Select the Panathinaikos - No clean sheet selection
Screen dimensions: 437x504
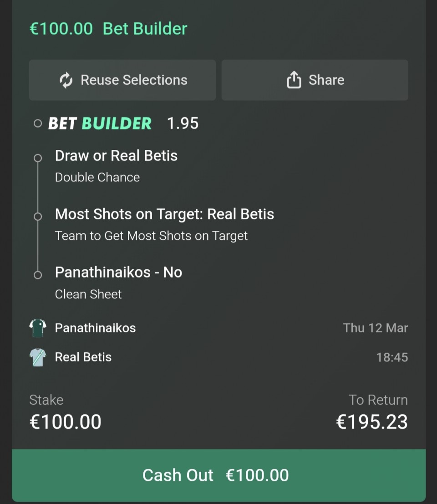[118, 273]
